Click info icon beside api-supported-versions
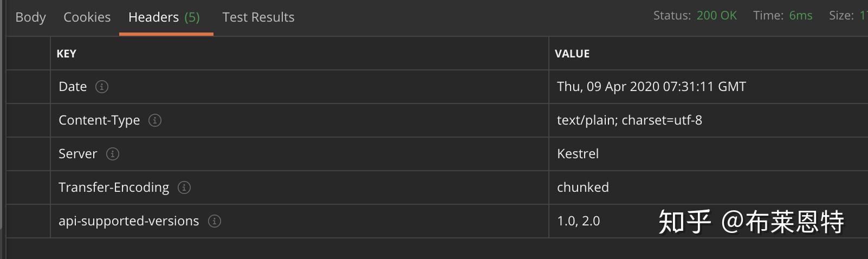 pos(215,221)
